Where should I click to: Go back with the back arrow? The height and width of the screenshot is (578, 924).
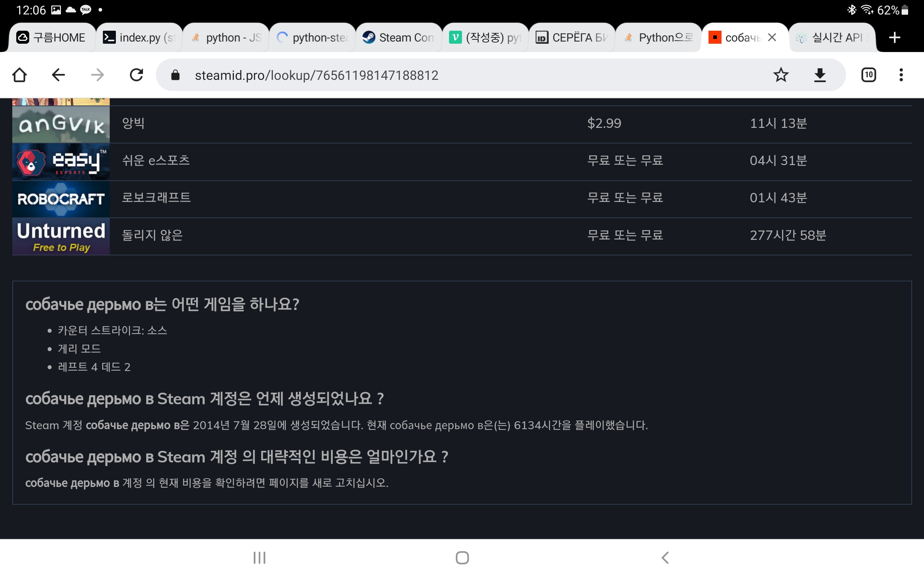[x=58, y=75]
